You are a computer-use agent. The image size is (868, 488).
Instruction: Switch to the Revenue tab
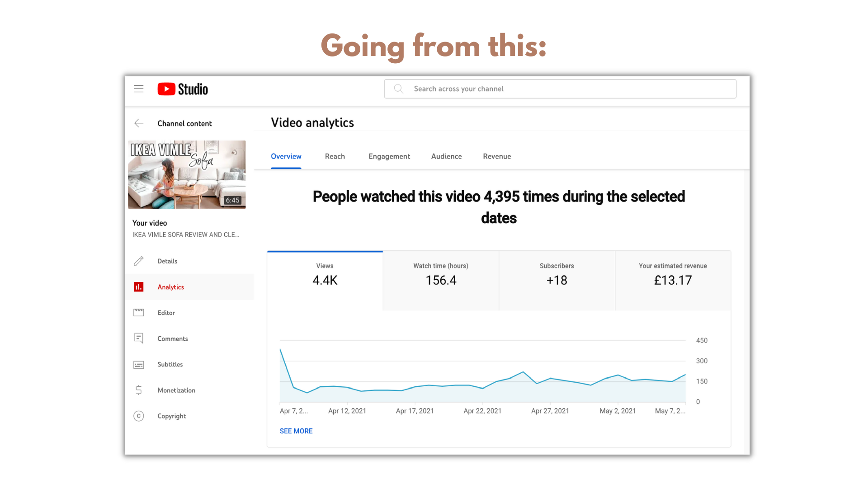[497, 156]
